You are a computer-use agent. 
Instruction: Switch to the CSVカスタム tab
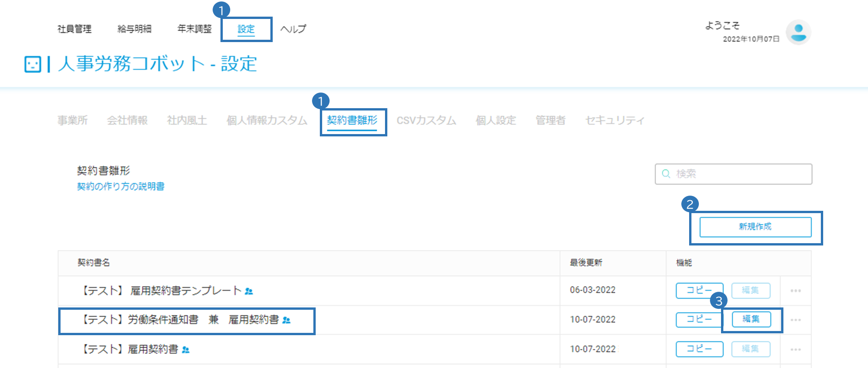[426, 121]
